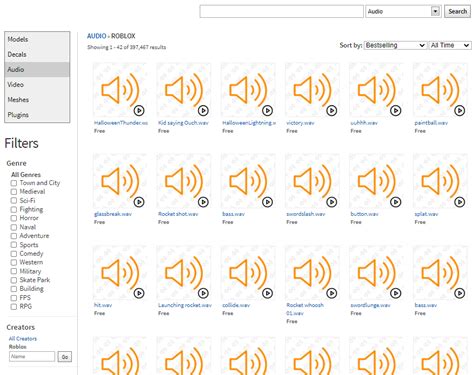Check the Sci-Fi genre checkbox
This screenshot has width=474, height=375.
(x=14, y=201)
